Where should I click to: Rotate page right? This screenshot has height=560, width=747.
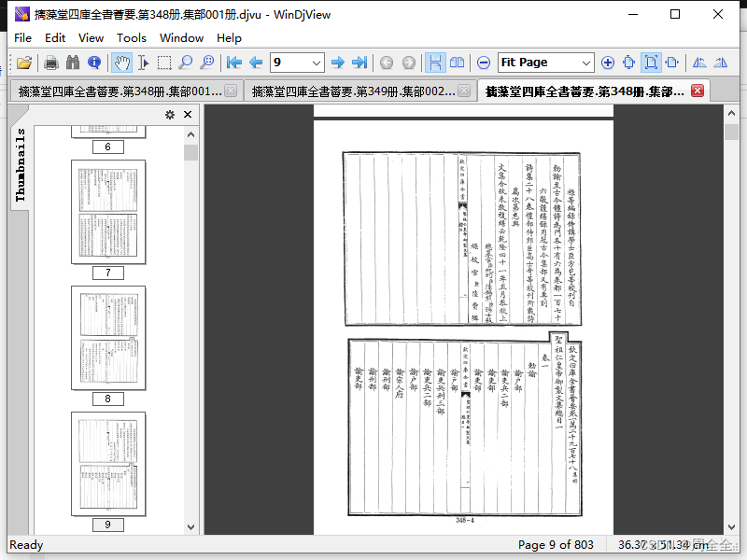click(x=720, y=63)
